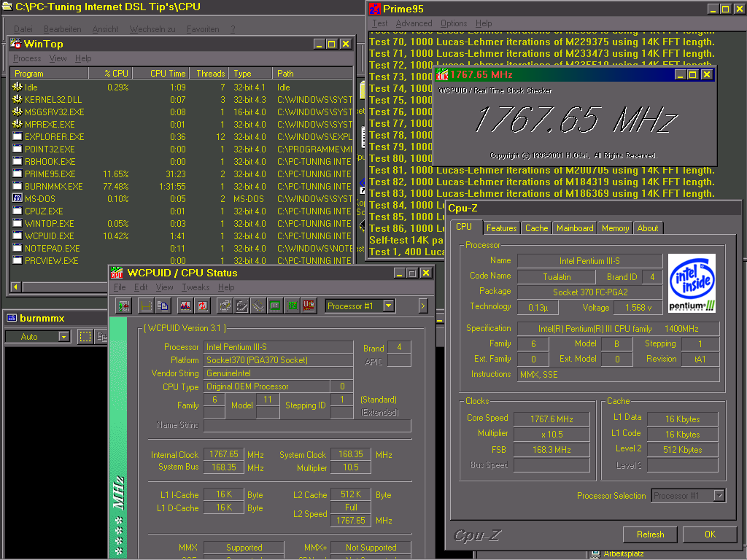Click the WinTop title bar application icon
The height and width of the screenshot is (560, 747).
[x=16, y=44]
